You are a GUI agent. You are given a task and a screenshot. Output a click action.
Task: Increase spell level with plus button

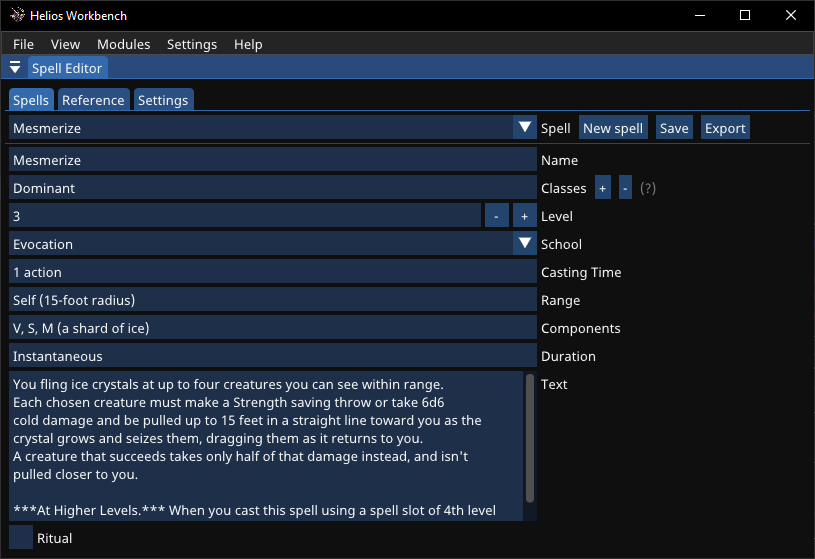[x=524, y=216]
